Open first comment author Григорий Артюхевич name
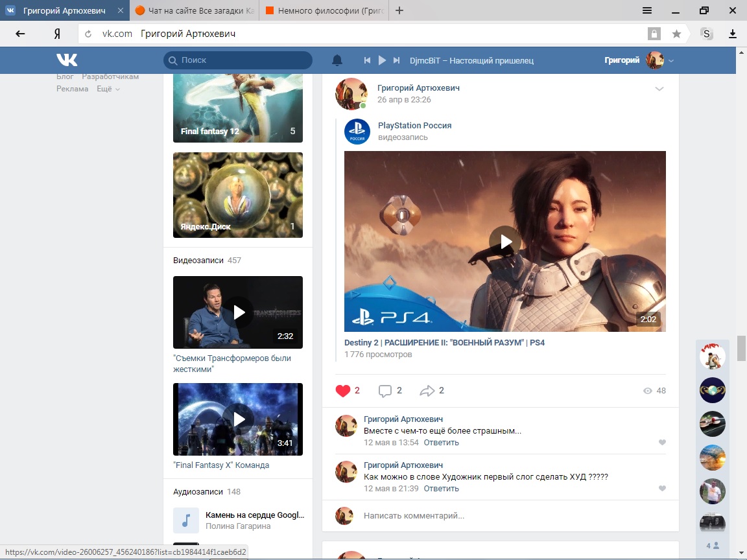The image size is (747, 560). point(403,419)
